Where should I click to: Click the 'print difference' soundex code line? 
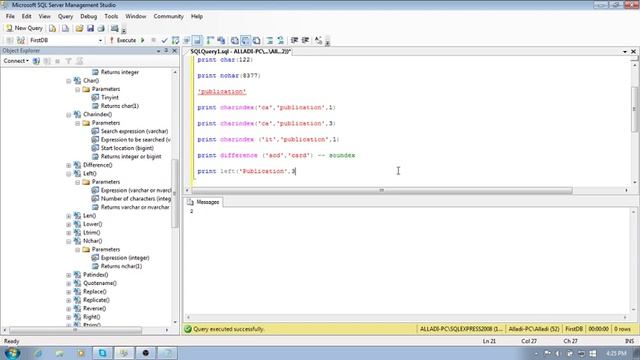click(x=276, y=156)
